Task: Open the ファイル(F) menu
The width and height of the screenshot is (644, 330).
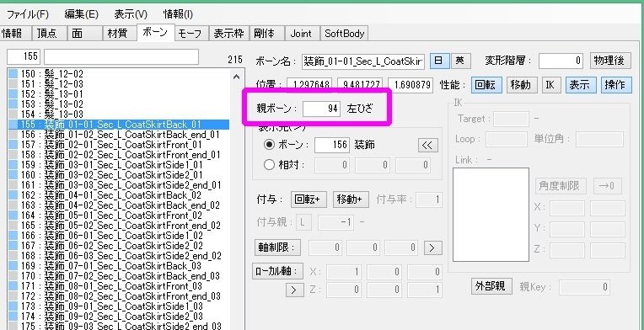Action: click(x=28, y=14)
